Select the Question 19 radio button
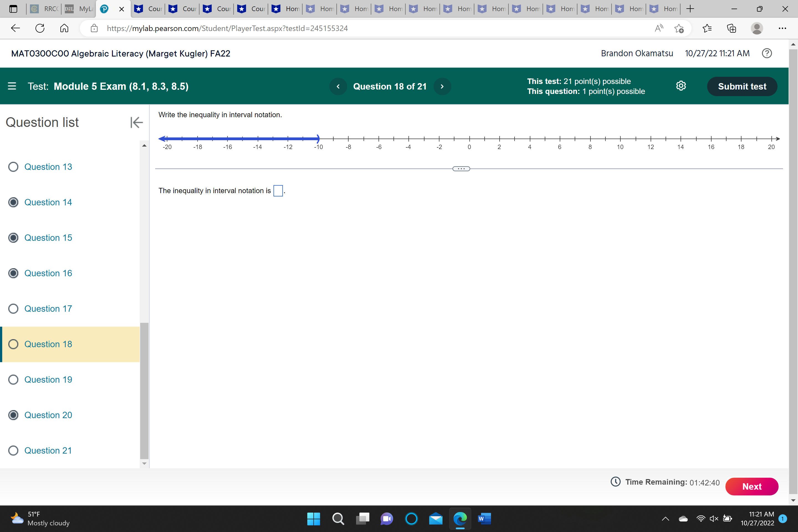Viewport: 798px width, 532px height. click(14, 379)
